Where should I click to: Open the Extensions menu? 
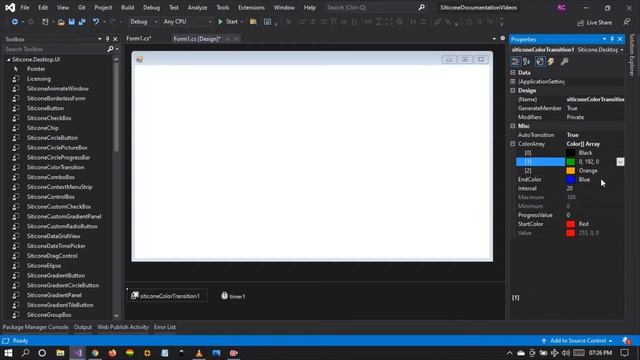[251, 7]
